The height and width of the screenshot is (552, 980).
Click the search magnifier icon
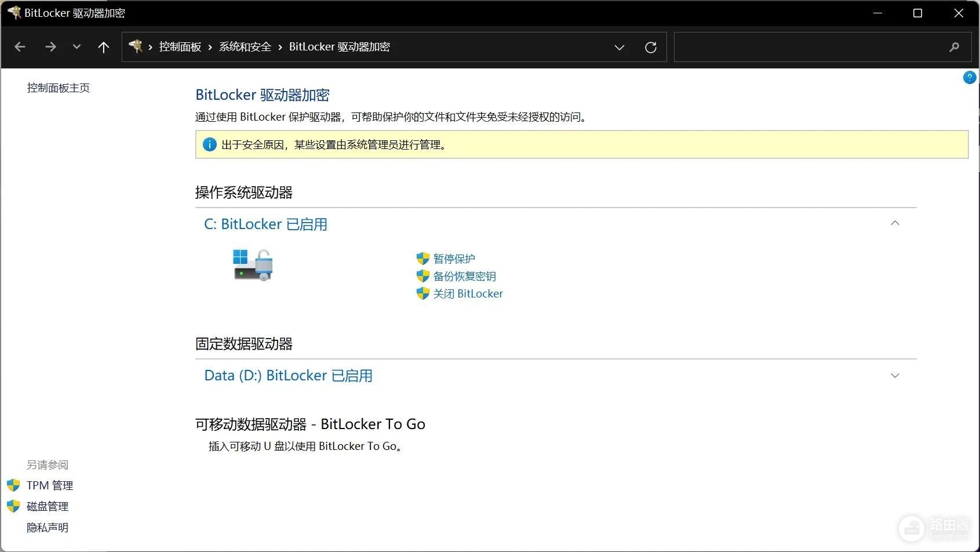pyautogui.click(x=955, y=47)
